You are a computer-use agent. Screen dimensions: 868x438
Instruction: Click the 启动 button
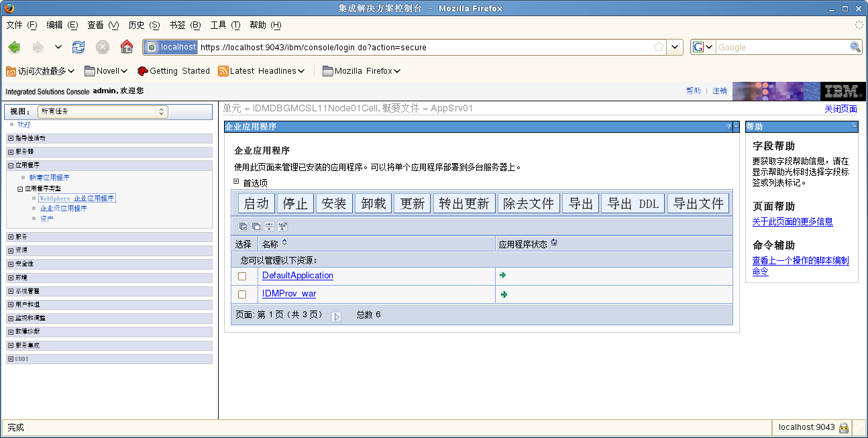pyautogui.click(x=256, y=204)
